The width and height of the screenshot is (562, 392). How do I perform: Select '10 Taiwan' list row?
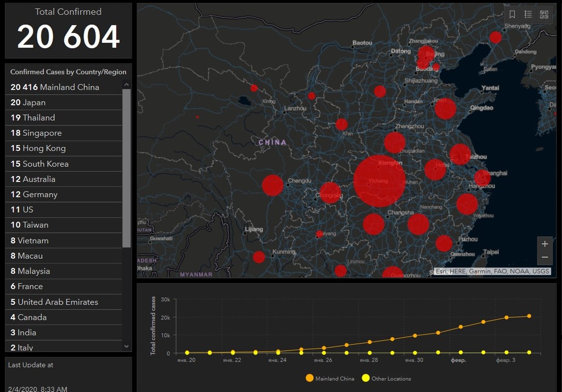(x=64, y=225)
